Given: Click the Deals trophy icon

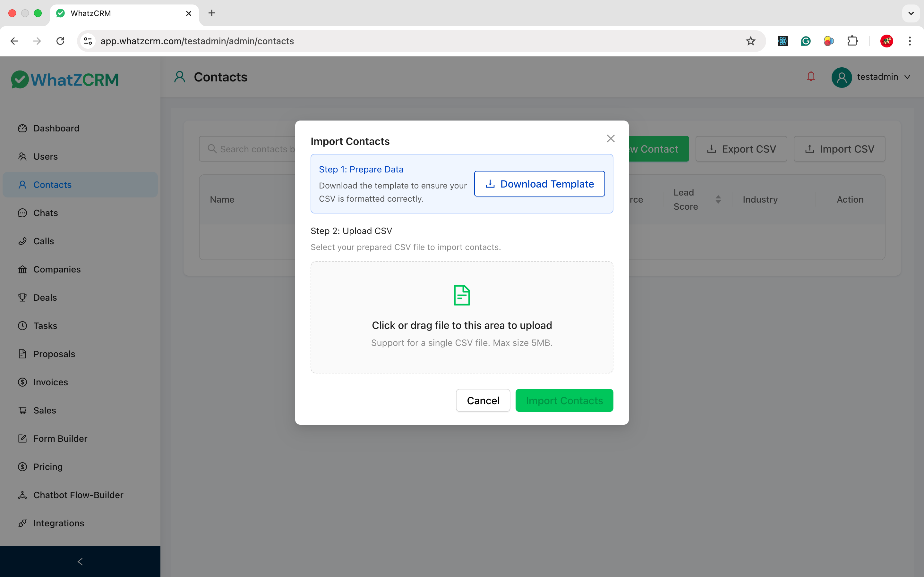Looking at the screenshot, I should tap(22, 297).
